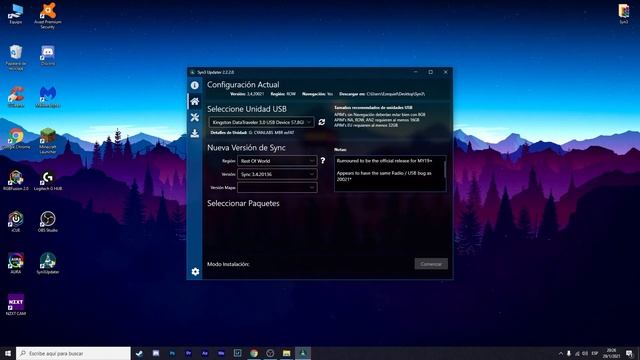640x360 pixels.
Task: Open the info page in Syn3 Updater sidebar
Action: point(195,85)
